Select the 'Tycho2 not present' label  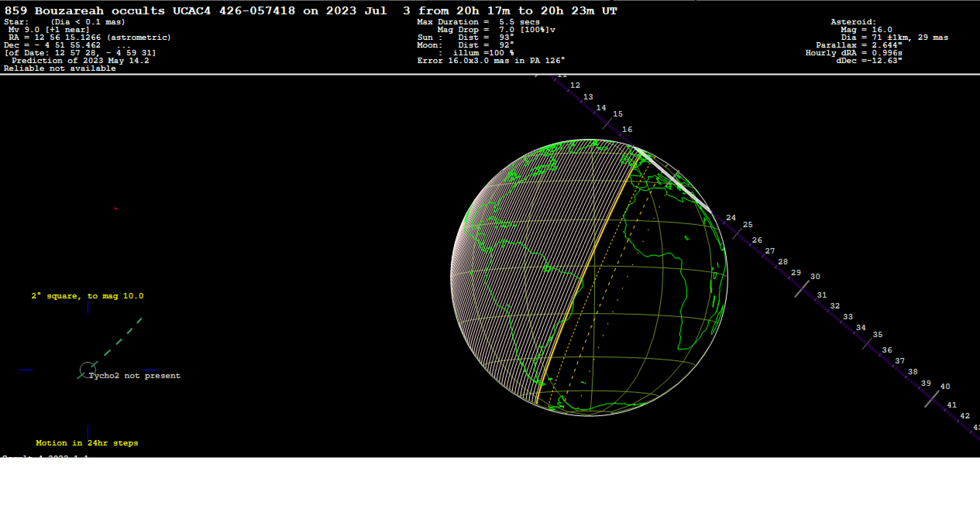(x=134, y=376)
